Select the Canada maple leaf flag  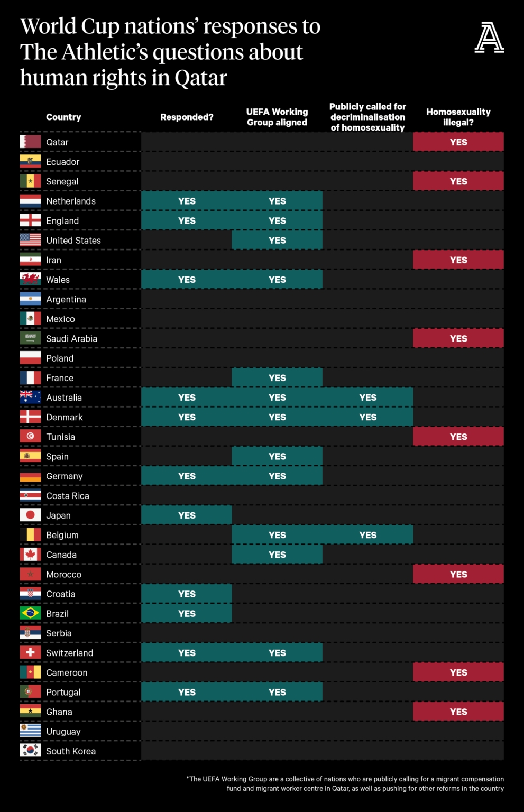click(30, 554)
